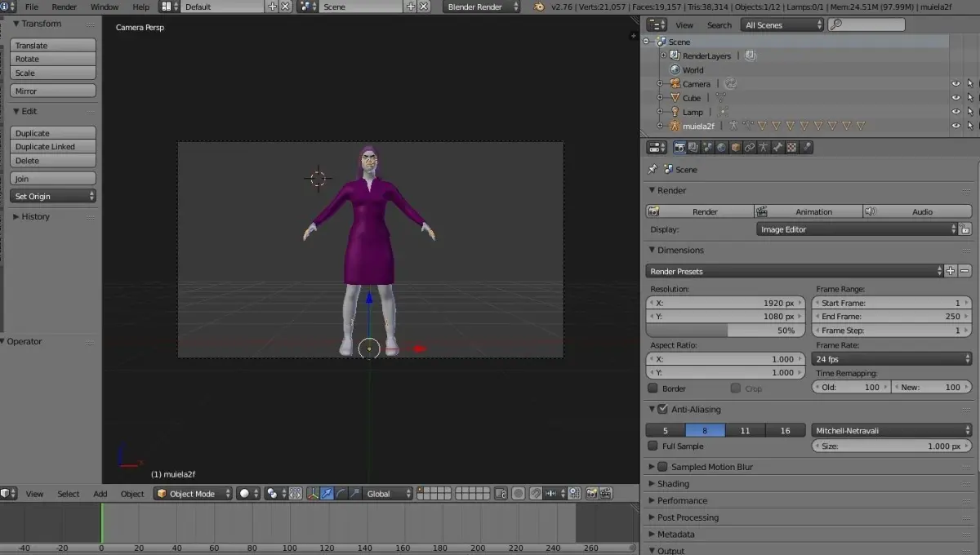Open the Render properties tab icon

(679, 148)
